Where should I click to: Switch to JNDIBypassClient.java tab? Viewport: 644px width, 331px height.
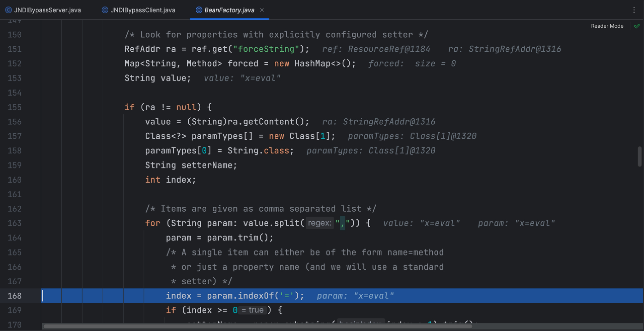tap(138, 10)
